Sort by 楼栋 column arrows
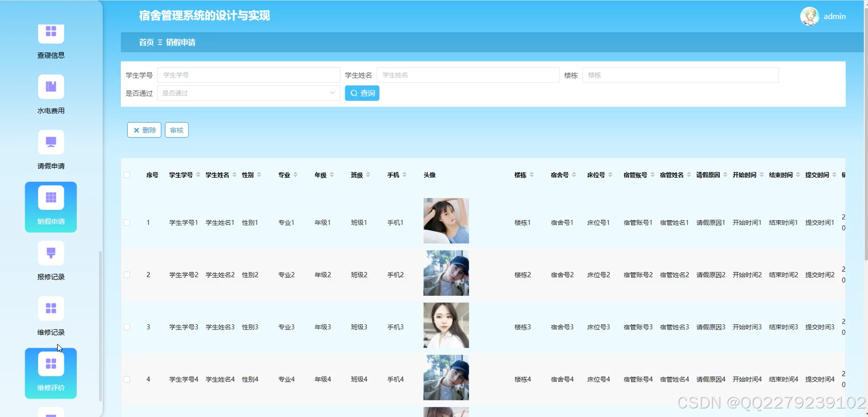 (531, 175)
